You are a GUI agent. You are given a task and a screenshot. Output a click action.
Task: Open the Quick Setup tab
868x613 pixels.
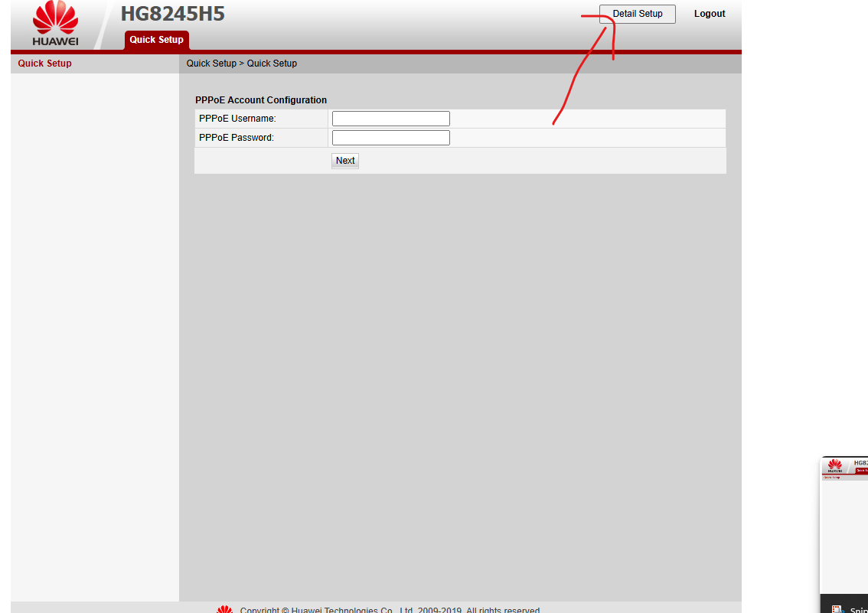pos(157,40)
